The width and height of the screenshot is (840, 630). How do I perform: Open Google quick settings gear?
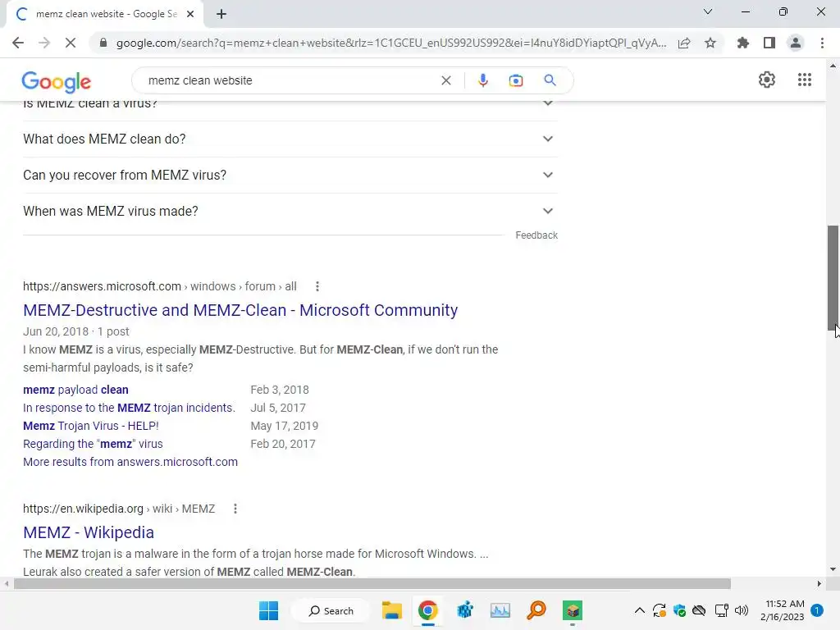(x=767, y=80)
